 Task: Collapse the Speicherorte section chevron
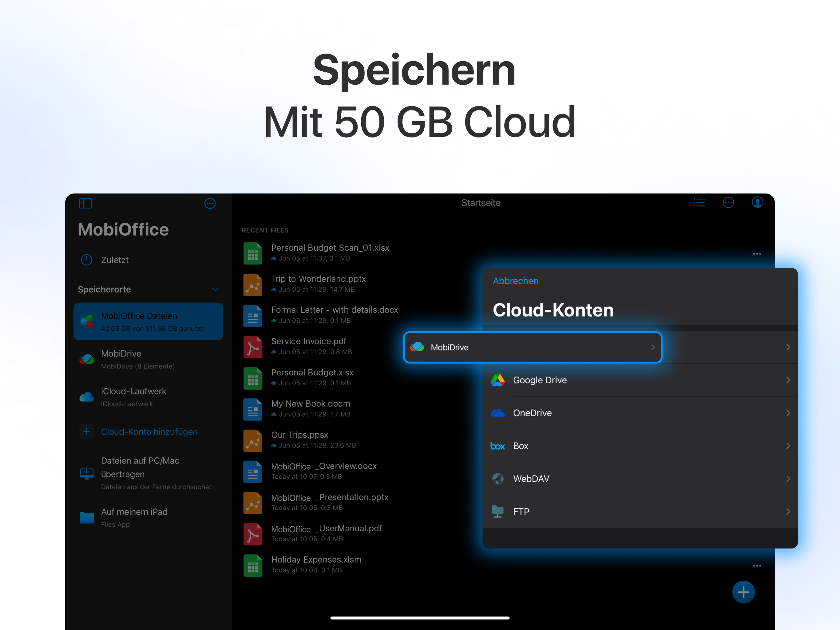click(x=215, y=289)
